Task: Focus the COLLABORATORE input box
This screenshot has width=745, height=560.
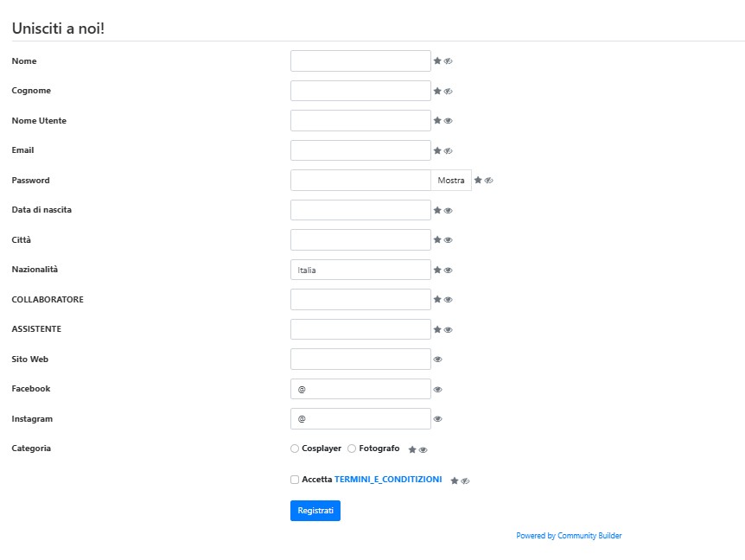Action: click(x=360, y=300)
